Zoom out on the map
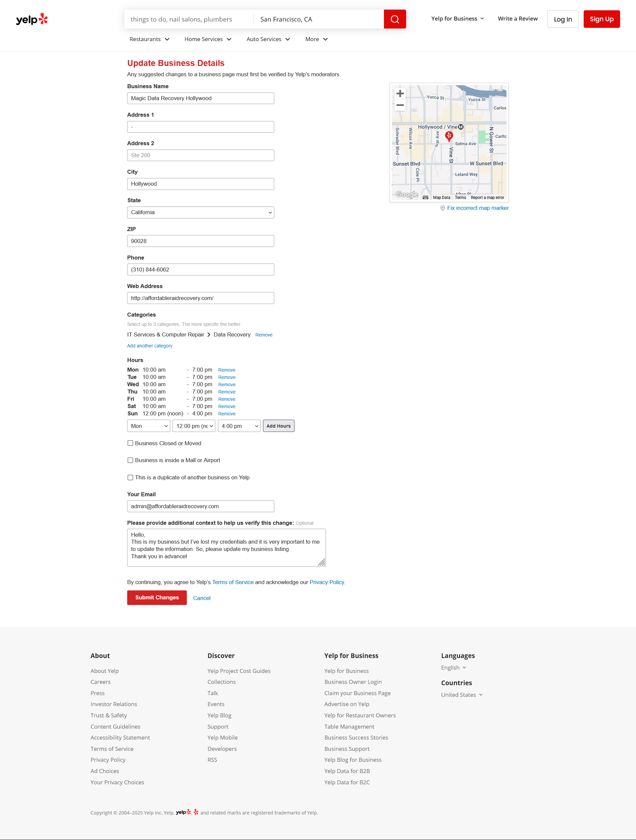Screen dimensions: 636x840 tap(400, 105)
